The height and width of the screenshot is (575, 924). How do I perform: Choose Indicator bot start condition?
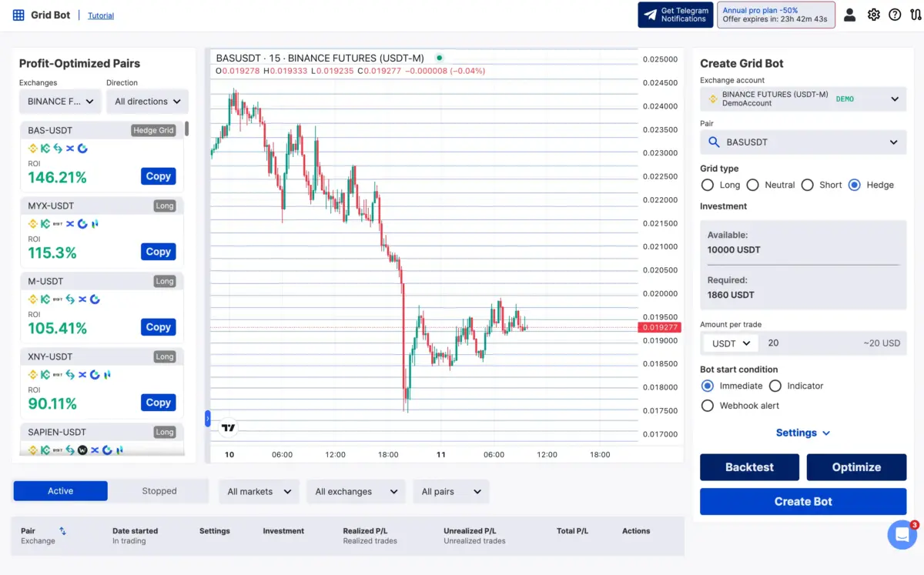tap(775, 386)
